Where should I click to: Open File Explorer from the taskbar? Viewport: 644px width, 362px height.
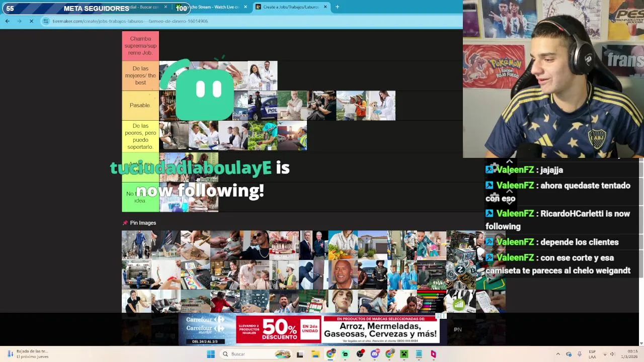pyautogui.click(x=315, y=354)
